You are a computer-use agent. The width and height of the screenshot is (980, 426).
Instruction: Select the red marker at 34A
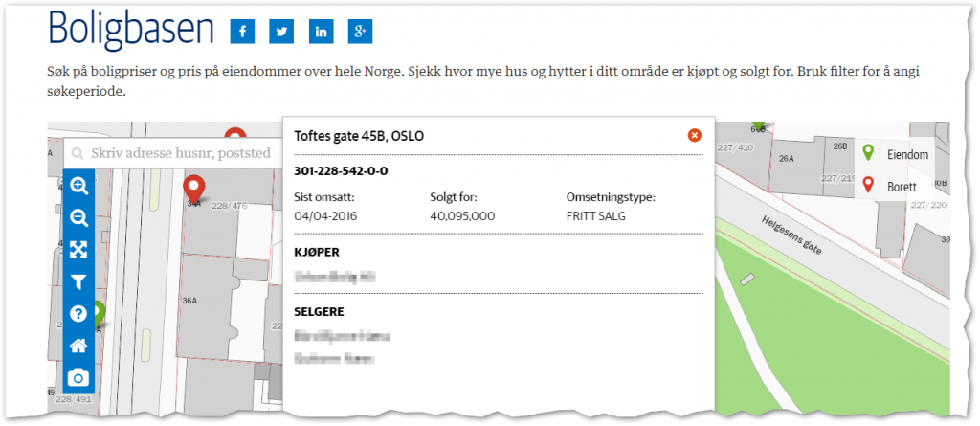[193, 190]
